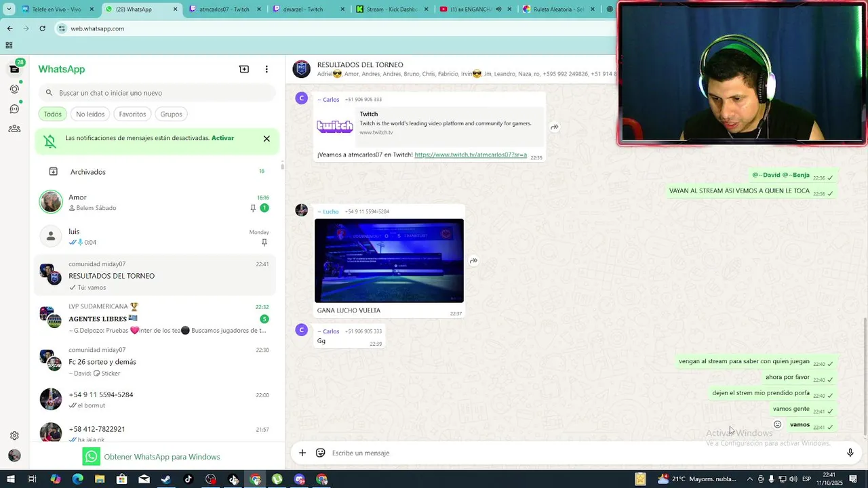Image resolution: width=868 pixels, height=488 pixels.
Task: Open the WhatsApp Chats sidebar icon
Action: point(14,69)
